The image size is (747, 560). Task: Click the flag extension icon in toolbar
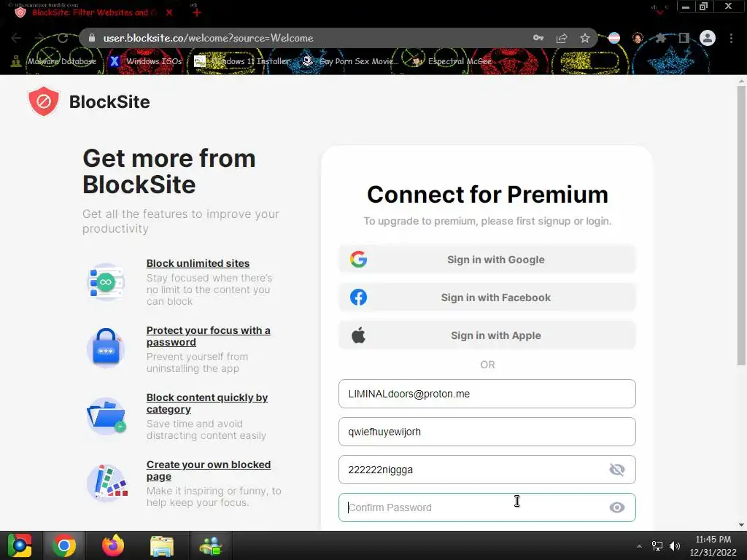[x=614, y=38]
